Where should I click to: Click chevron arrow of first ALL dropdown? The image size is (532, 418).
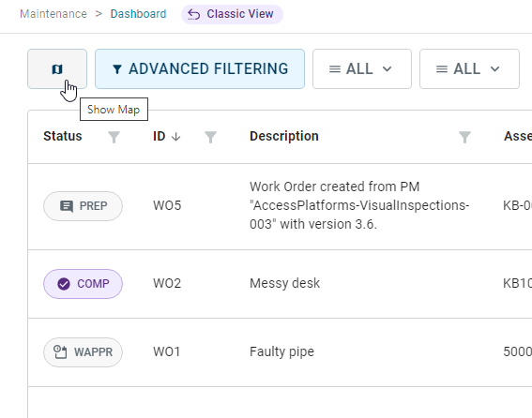pyautogui.click(x=388, y=69)
